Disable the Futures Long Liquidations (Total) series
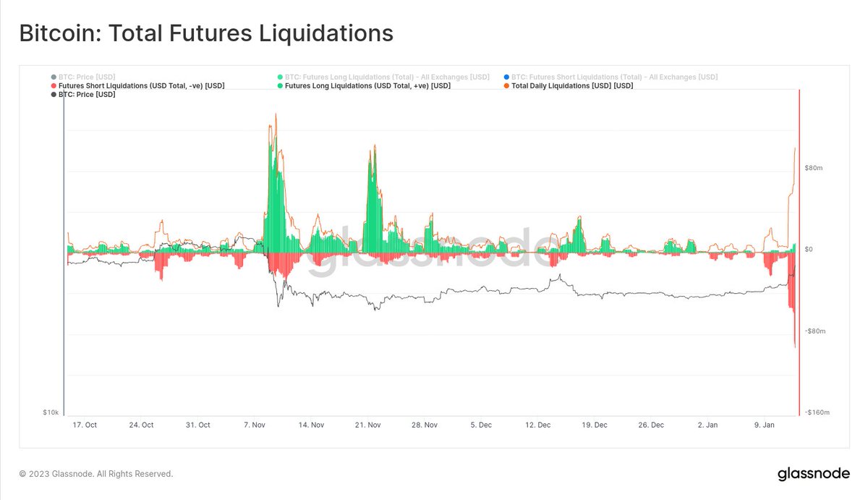This screenshot has height=500, width=868. click(383, 77)
